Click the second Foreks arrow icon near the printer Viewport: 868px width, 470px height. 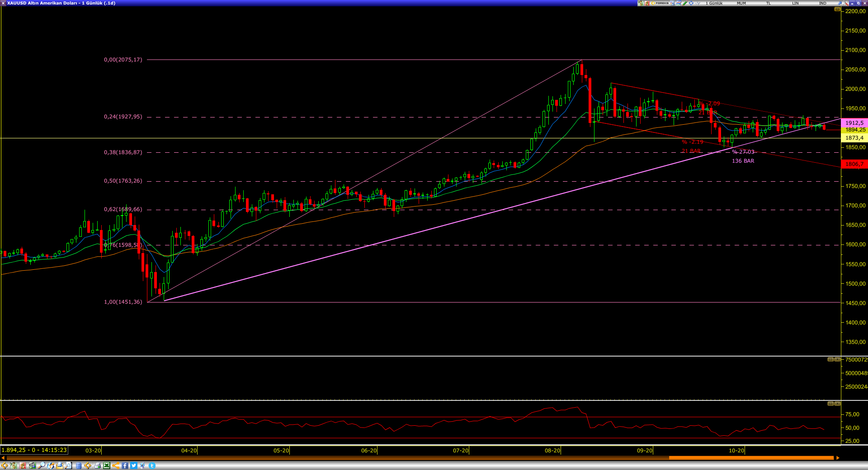(88, 465)
